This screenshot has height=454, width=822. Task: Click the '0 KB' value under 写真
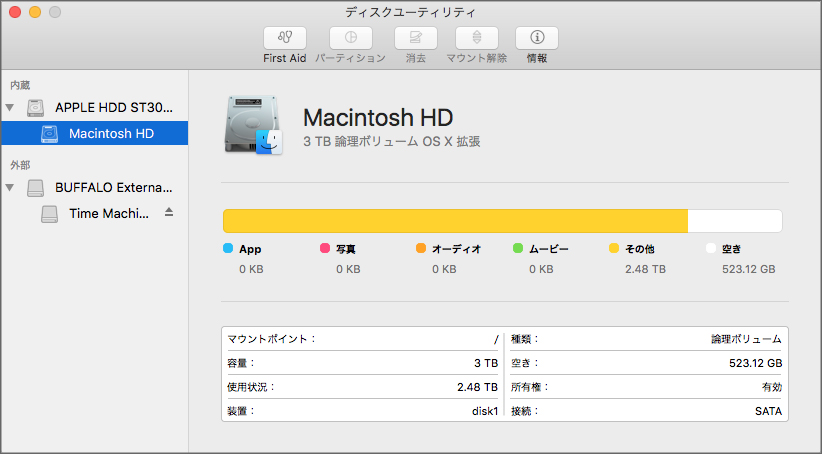pos(348,269)
